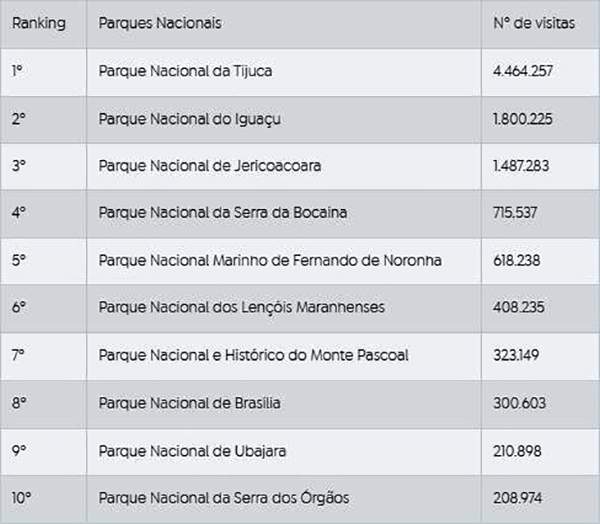Select Parque Nacional de Ubajara
This screenshot has width=600, height=524.
193,450
